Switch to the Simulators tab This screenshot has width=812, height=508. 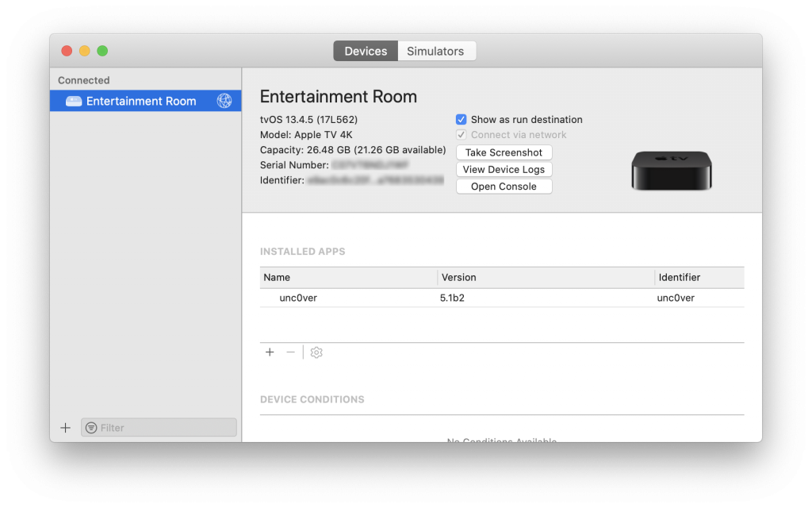pos(435,50)
